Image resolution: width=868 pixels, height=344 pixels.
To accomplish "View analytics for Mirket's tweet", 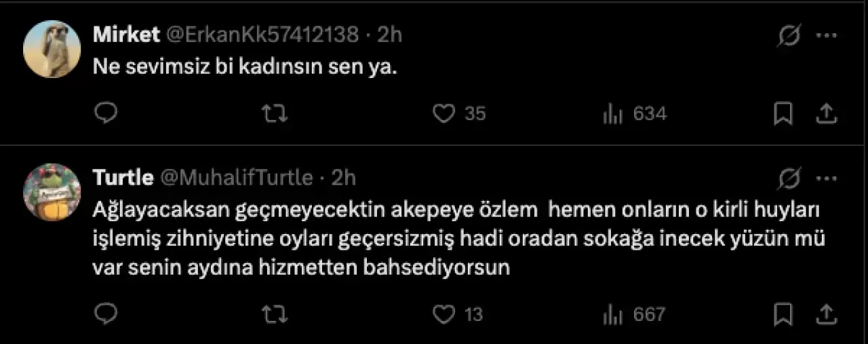I will coord(612,113).
